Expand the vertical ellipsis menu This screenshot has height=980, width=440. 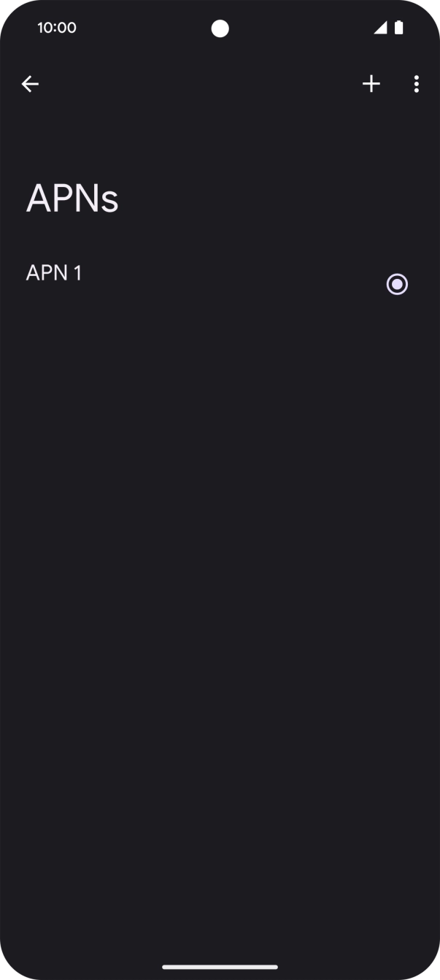click(416, 84)
